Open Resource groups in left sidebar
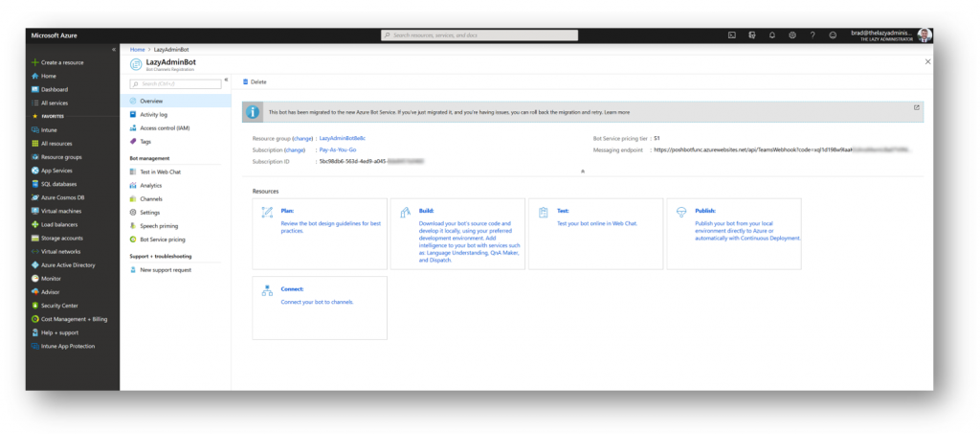Viewport: 980px width, 434px height. coord(56,157)
